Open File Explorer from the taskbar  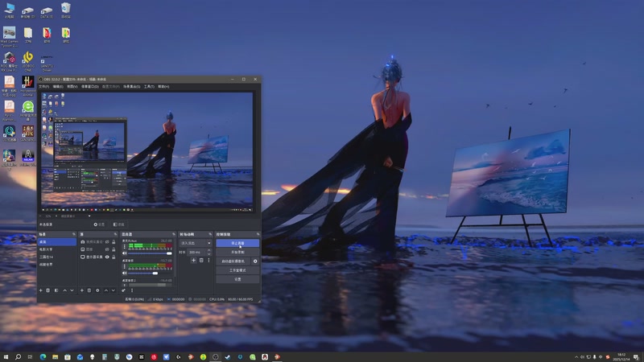55,357
